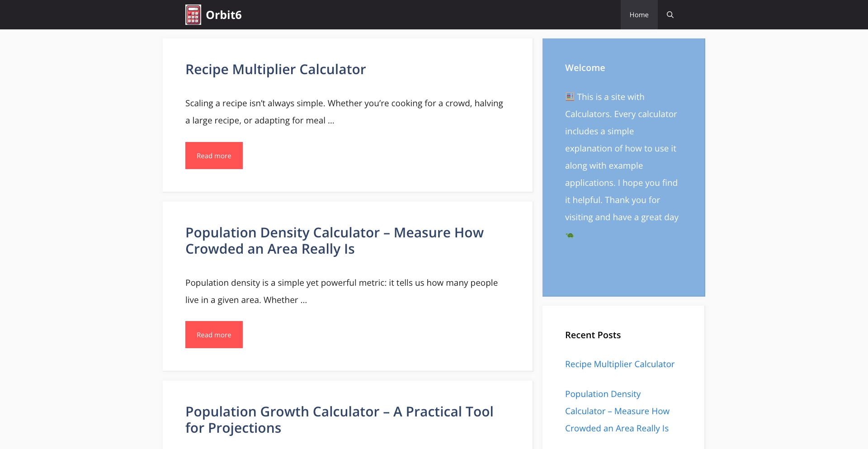Click Read more under Population Density Calculator
Image resolution: width=868 pixels, height=449 pixels.
point(213,334)
